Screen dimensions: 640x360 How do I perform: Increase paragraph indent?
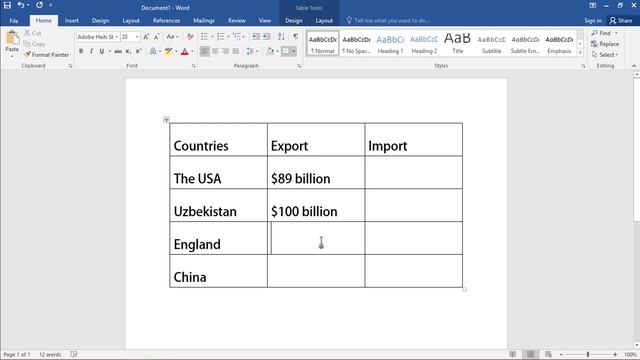(x=267, y=37)
